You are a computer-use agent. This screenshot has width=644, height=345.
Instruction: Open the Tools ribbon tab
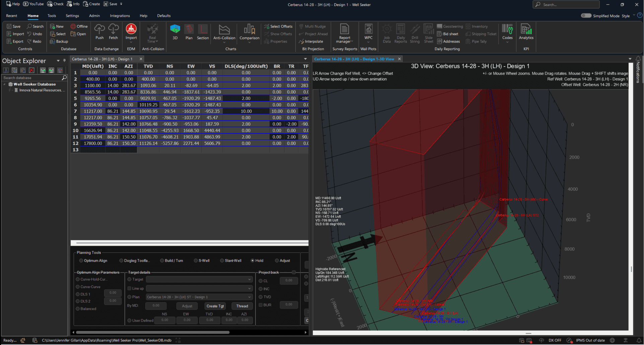(x=52, y=16)
